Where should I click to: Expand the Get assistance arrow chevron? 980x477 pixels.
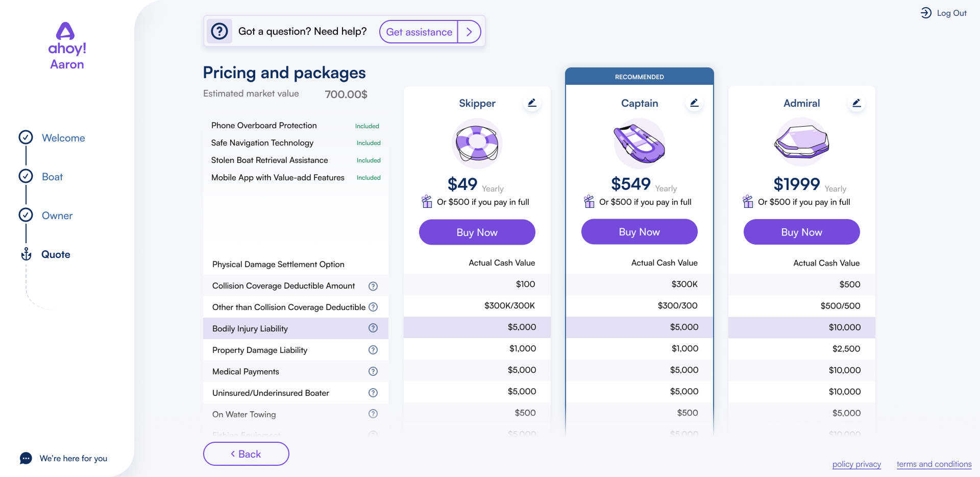[469, 32]
